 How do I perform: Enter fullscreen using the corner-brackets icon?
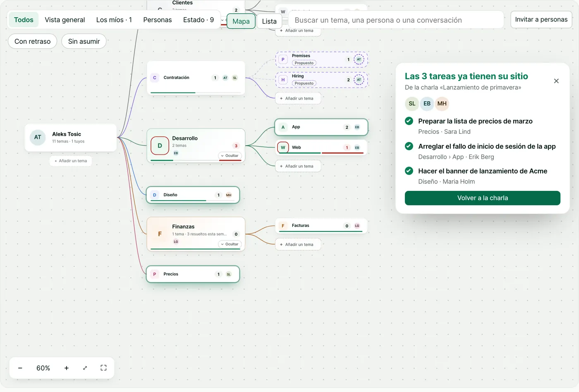pyautogui.click(x=103, y=368)
